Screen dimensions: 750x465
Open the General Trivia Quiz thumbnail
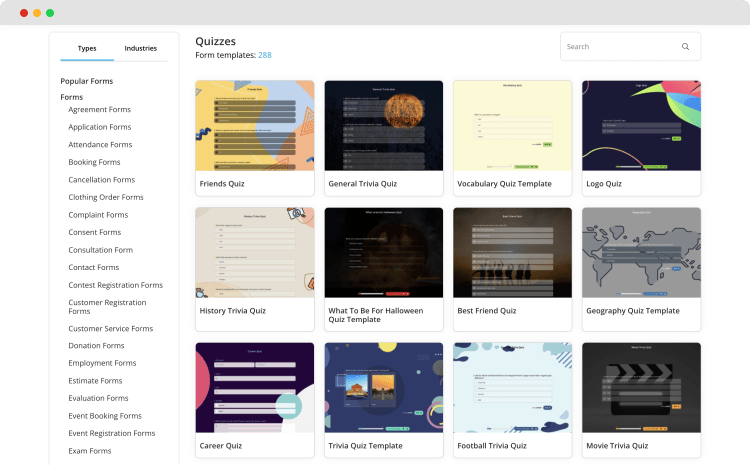pyautogui.click(x=384, y=126)
